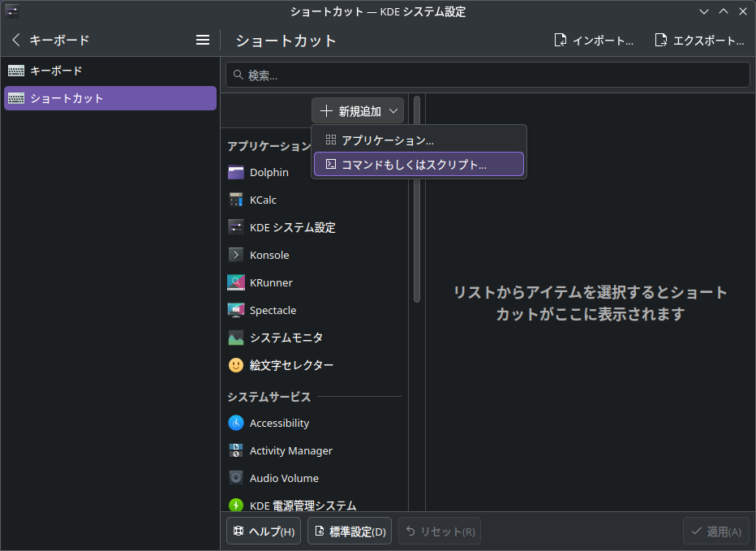756x551 pixels.
Task: Click the システムサービス section header
Action: pyautogui.click(x=269, y=397)
